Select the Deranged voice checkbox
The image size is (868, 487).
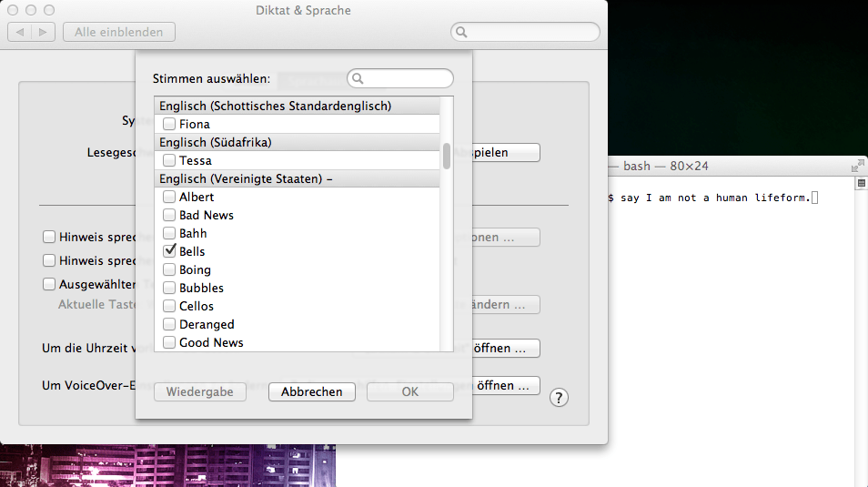click(x=169, y=324)
